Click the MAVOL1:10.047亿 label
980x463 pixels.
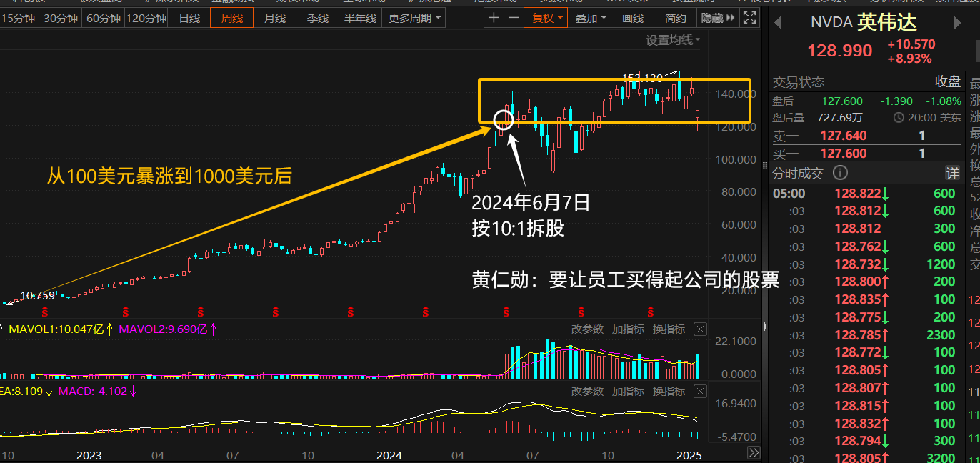click(56, 329)
